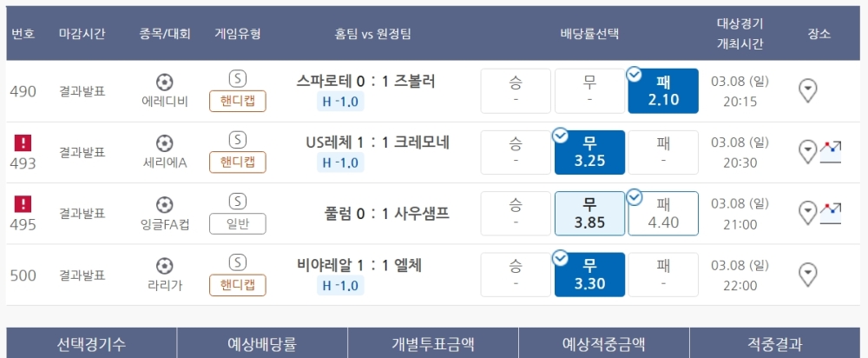Click the 핸디캡 tag for match 490
868x358 pixels.
(x=238, y=101)
